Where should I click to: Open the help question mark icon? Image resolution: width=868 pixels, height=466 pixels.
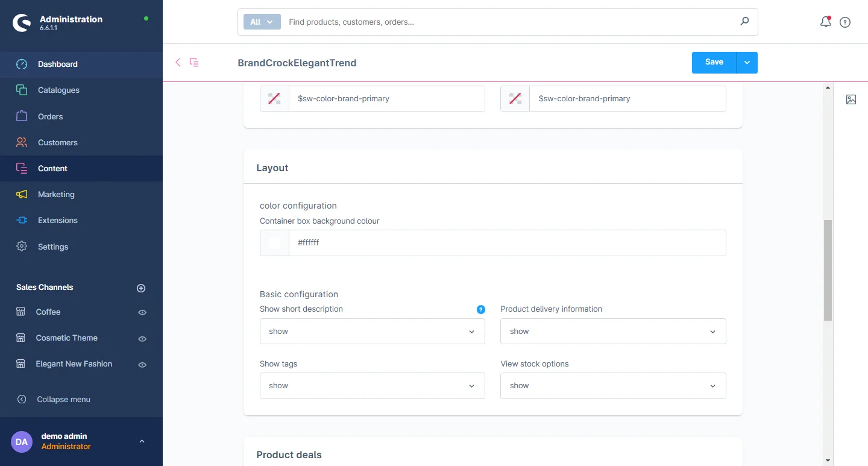click(845, 22)
